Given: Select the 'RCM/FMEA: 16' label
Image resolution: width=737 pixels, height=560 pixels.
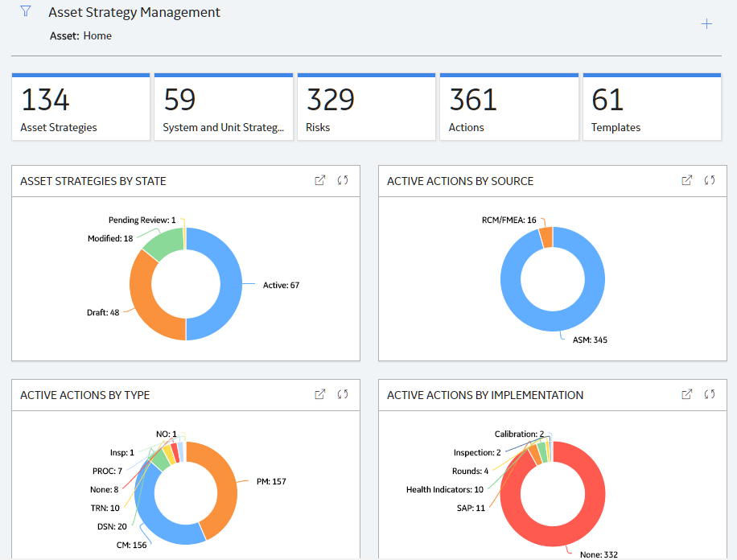Looking at the screenshot, I should click(509, 220).
